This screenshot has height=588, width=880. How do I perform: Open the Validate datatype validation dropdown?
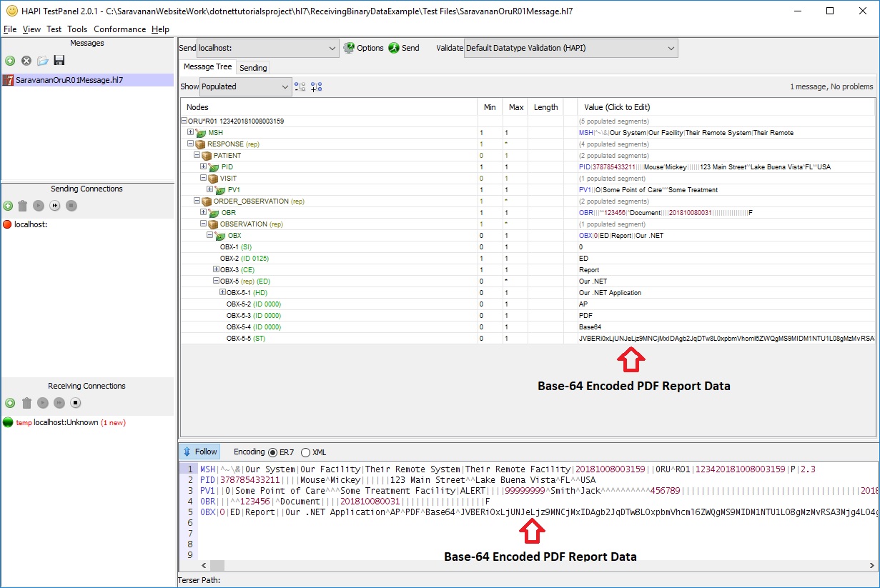pyautogui.click(x=671, y=48)
